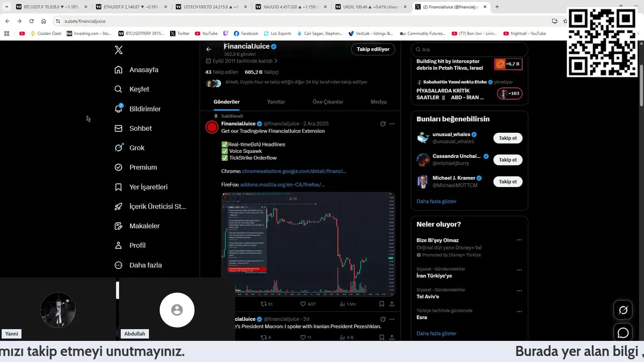Open Facebook bookmark in bookmarks bar
The image size is (644, 362).
click(246, 34)
